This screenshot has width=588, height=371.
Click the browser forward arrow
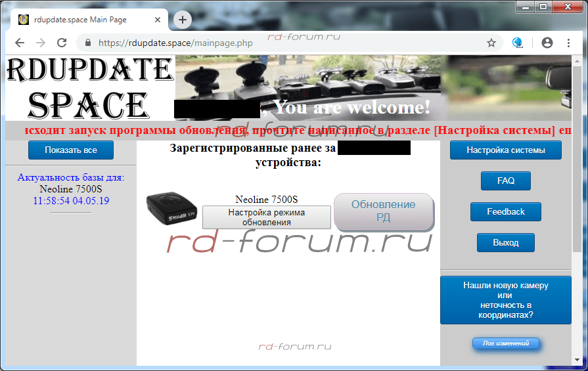coord(41,43)
